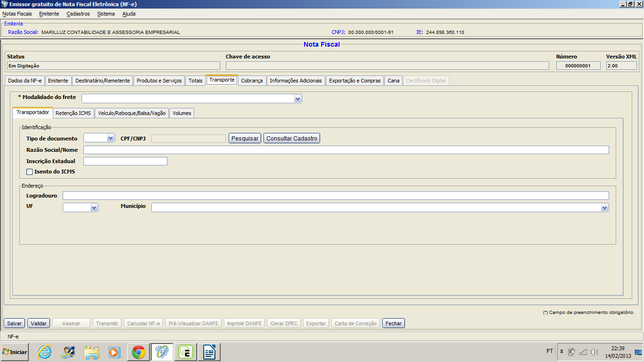This screenshot has width=644, height=362.
Task: Open the Retenção ICMS sub-tab
Action: 73,113
